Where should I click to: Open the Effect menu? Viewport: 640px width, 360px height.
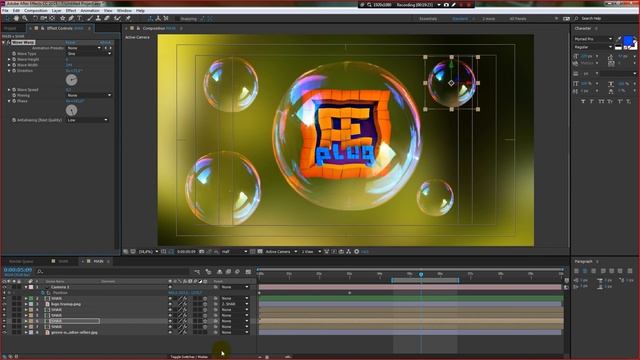point(71,11)
